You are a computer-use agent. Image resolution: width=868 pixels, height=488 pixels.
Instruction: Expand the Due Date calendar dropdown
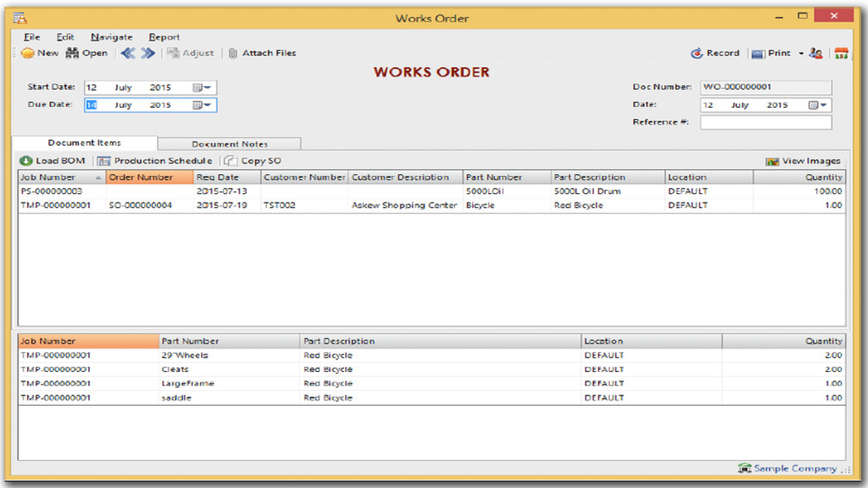(202, 105)
